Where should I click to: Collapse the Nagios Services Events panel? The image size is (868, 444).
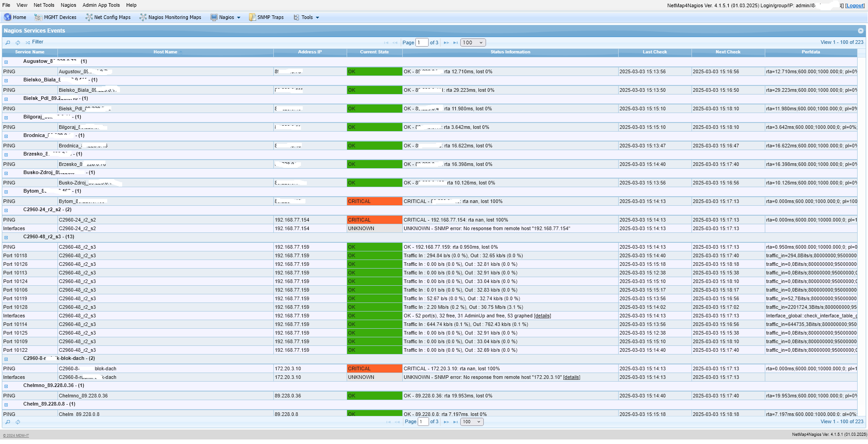tap(860, 31)
